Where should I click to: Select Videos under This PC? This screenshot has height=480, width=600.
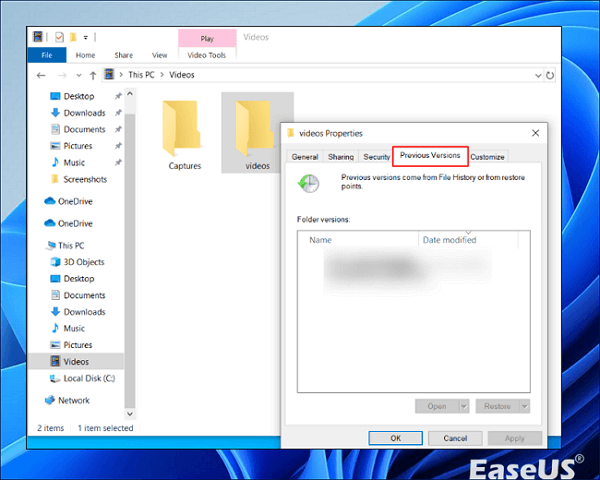click(76, 361)
